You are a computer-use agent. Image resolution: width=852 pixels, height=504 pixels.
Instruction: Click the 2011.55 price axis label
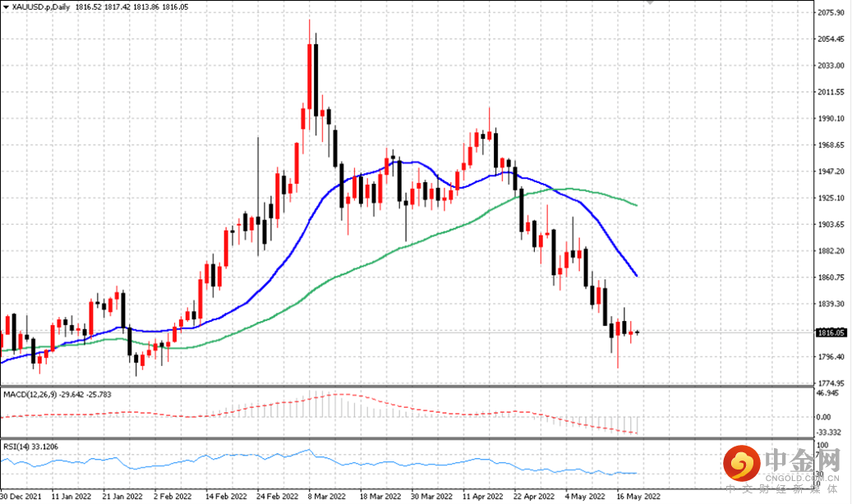(831, 92)
